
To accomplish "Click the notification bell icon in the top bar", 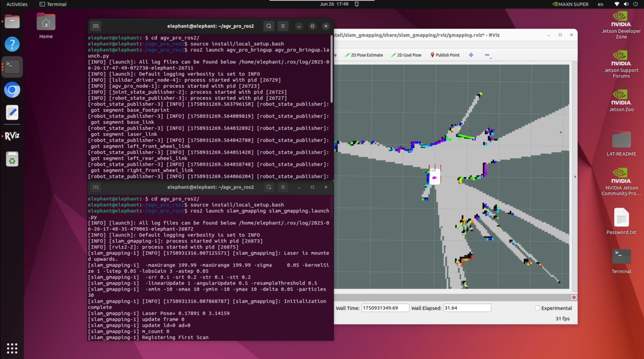I will [x=357, y=4].
